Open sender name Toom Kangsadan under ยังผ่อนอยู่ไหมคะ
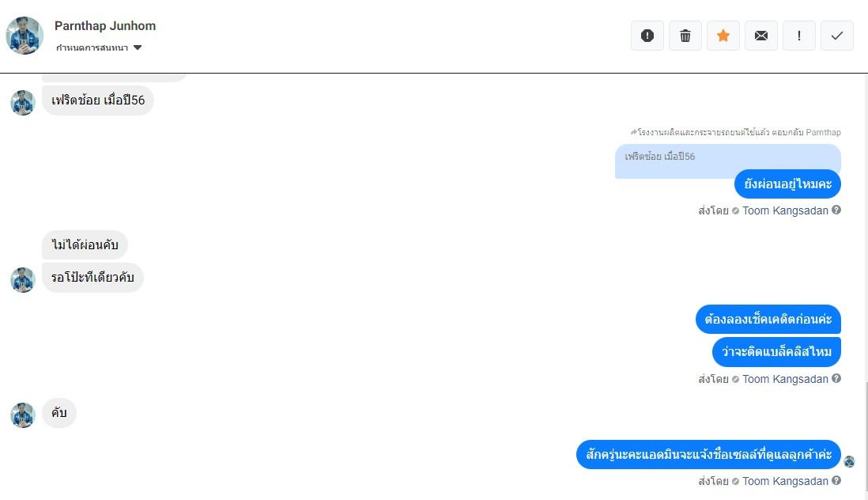 785,210
